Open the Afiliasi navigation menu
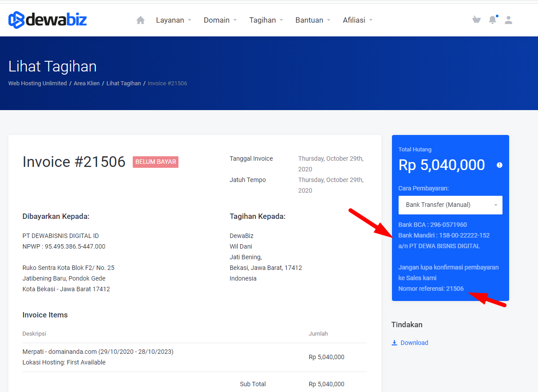Viewport: 538px width, 392px height. click(x=357, y=20)
